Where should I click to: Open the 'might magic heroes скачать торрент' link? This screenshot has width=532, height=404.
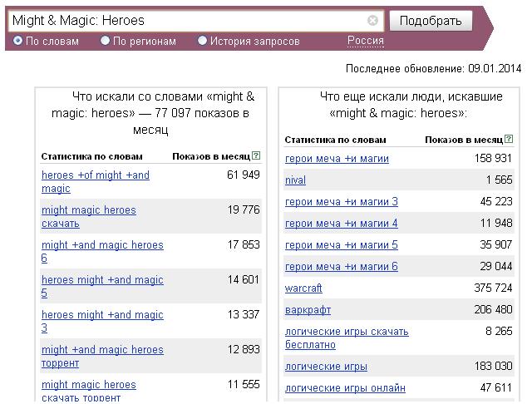tap(89, 391)
